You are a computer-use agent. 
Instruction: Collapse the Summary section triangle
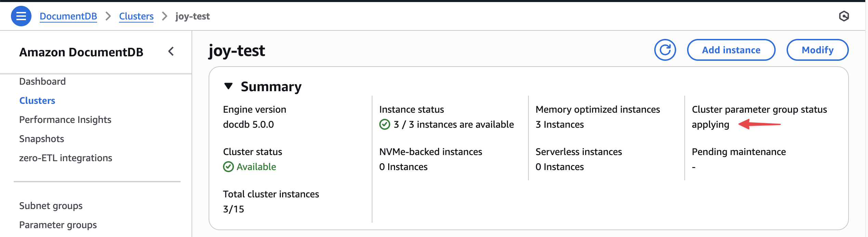click(228, 86)
